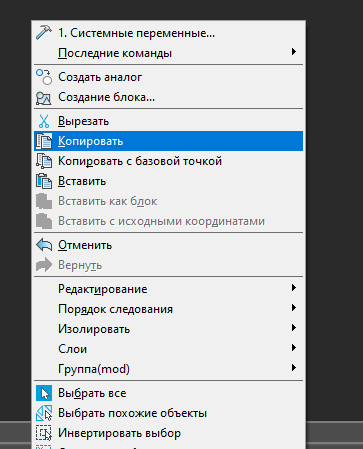This screenshot has width=363, height=449.
Task: Expand the Последние команды submenu arrow
Action: click(293, 52)
